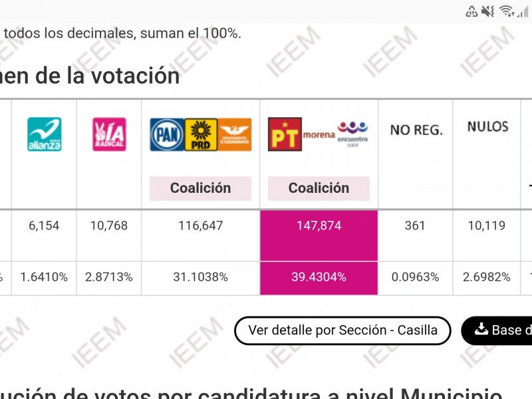Click the Base de datos download button

tap(497, 331)
